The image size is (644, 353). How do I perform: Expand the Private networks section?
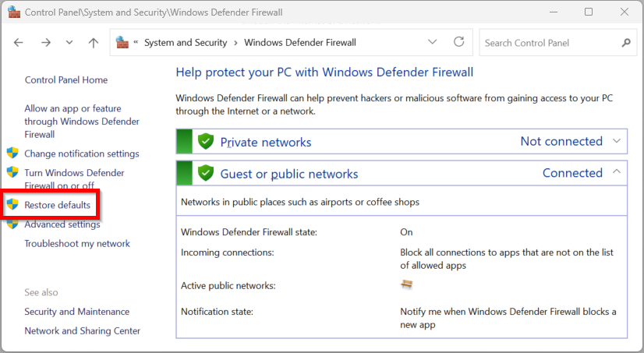(617, 141)
